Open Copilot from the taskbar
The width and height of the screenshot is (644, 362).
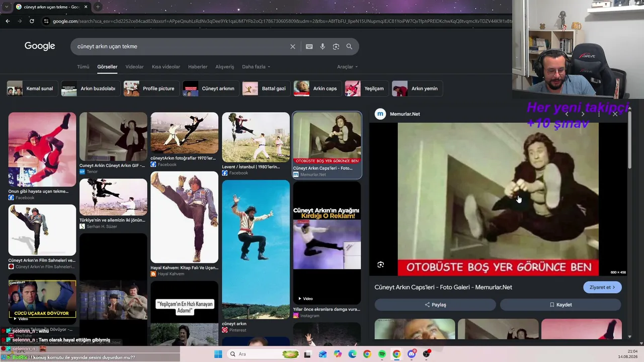click(338, 354)
